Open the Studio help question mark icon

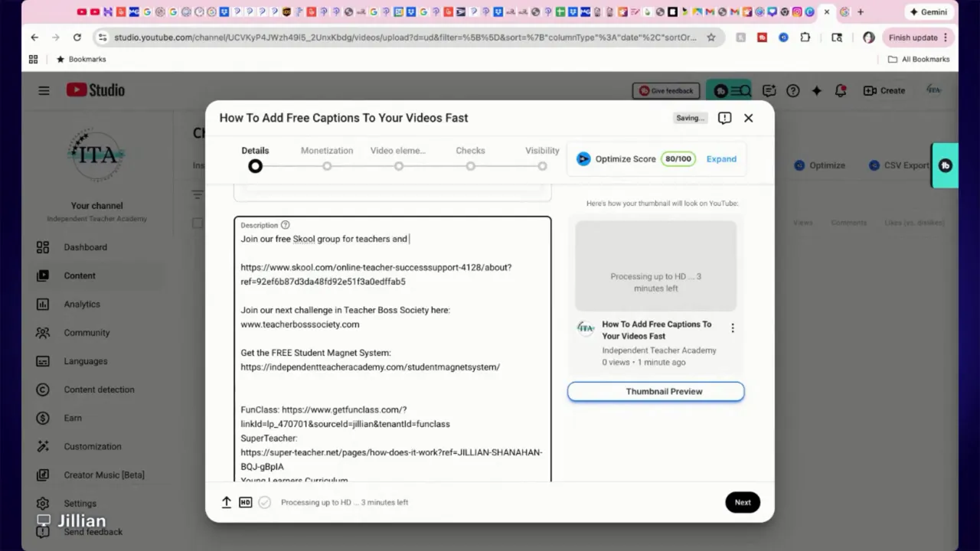[x=792, y=90]
